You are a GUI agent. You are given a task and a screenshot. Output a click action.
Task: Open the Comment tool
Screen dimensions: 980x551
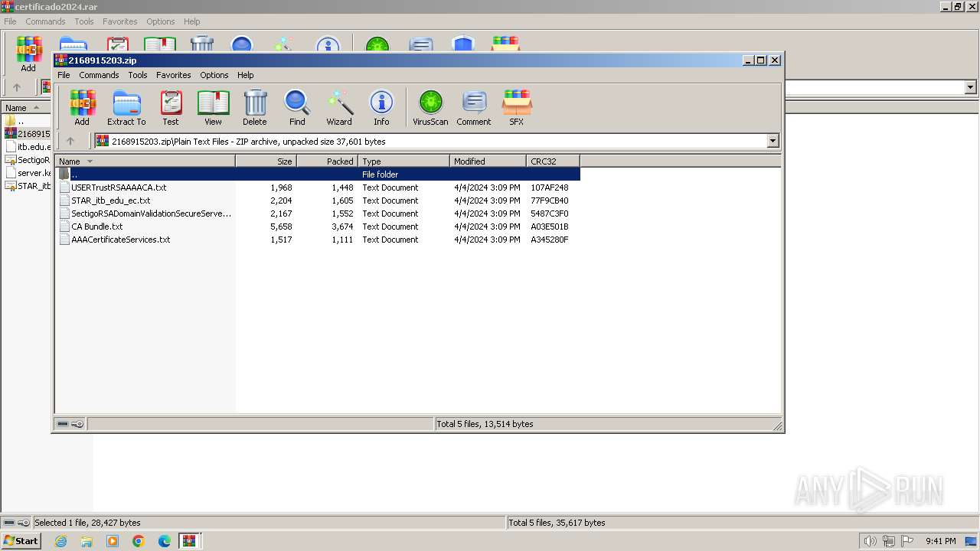(x=474, y=107)
